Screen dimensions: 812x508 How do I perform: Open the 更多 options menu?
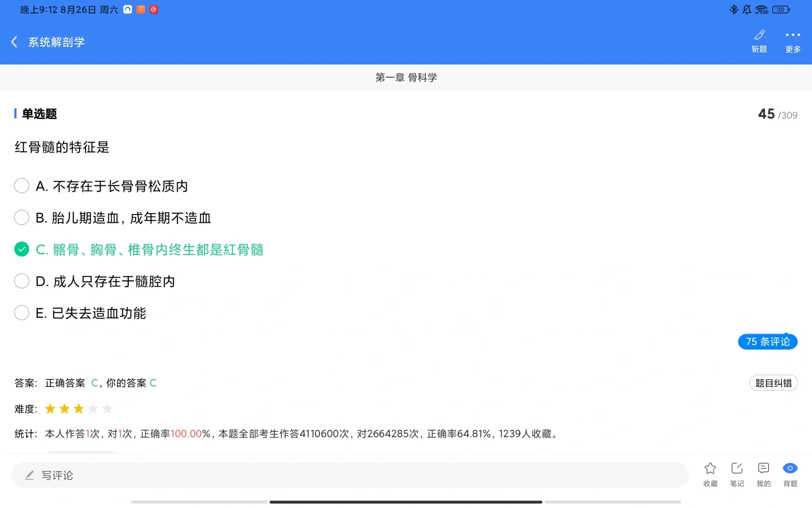(793, 41)
